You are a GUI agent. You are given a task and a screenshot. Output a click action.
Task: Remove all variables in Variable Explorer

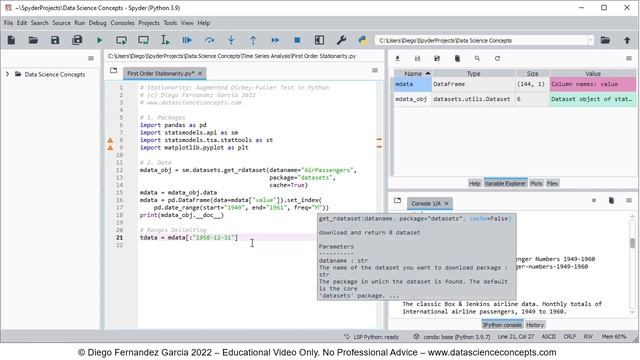457,58
